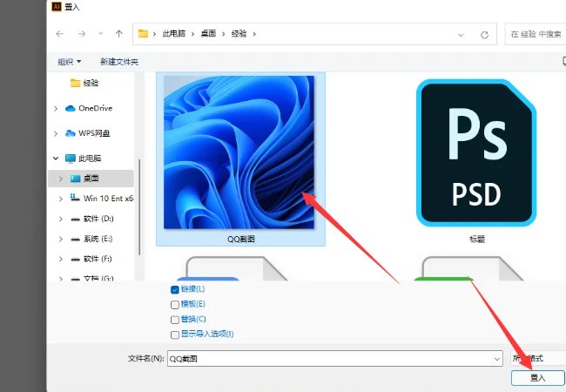The image size is (566, 392).
Task: Expand the OneDrive tree node
Action: (56, 108)
